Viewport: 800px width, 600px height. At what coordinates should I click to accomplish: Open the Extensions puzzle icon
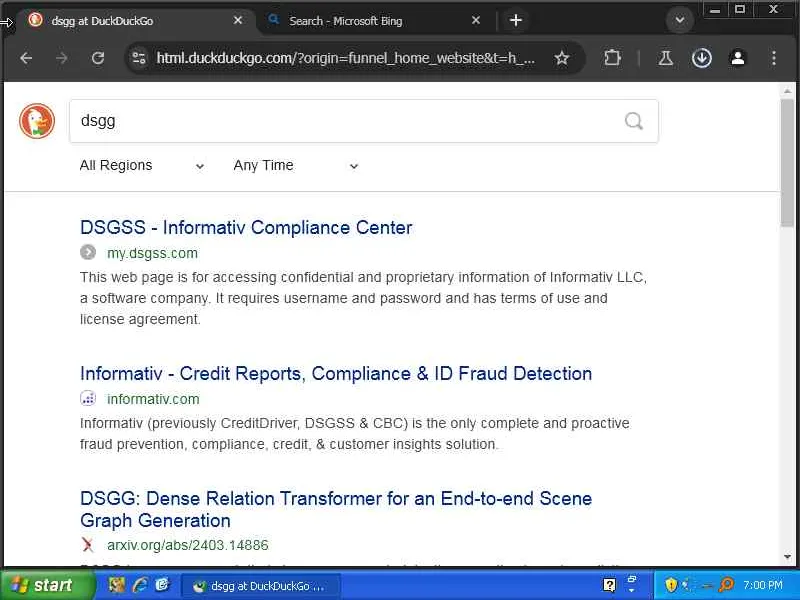(x=613, y=58)
